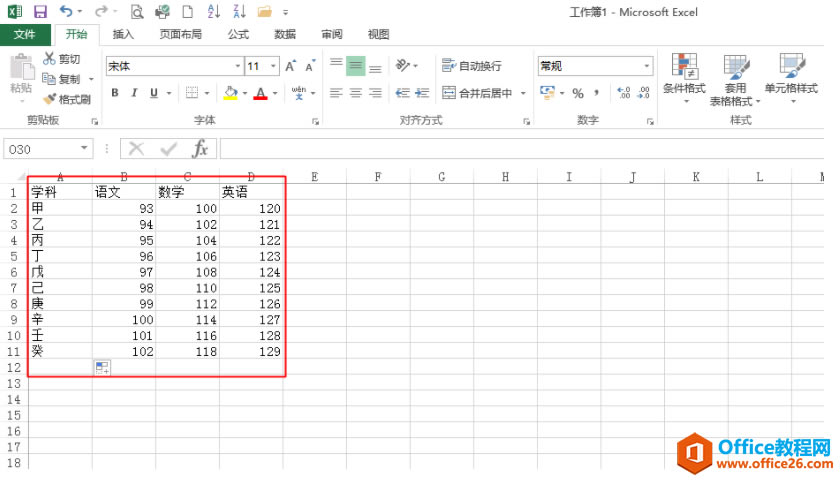Open 单元格样式 cell styles menu
Image resolution: width=840 pixels, height=481 pixels.
click(x=791, y=78)
